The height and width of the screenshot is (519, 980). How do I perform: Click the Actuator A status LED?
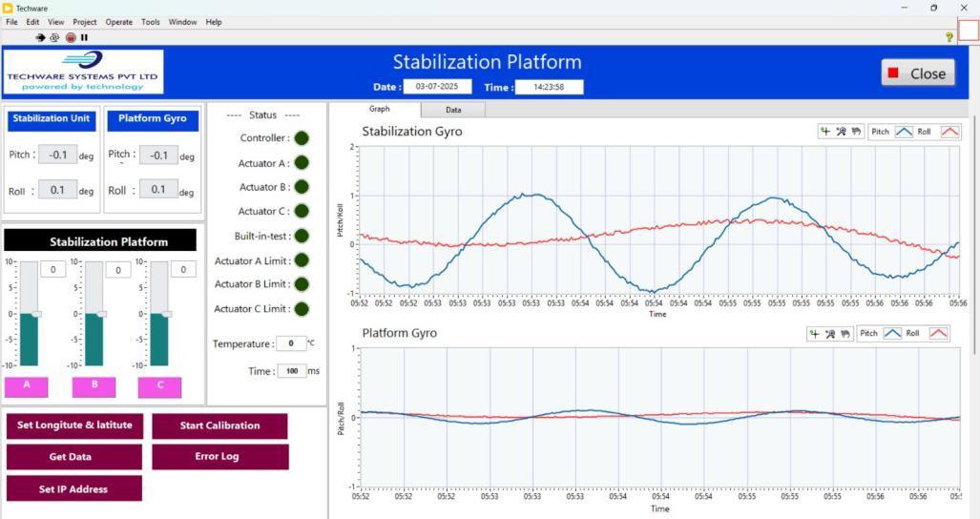pos(302,163)
